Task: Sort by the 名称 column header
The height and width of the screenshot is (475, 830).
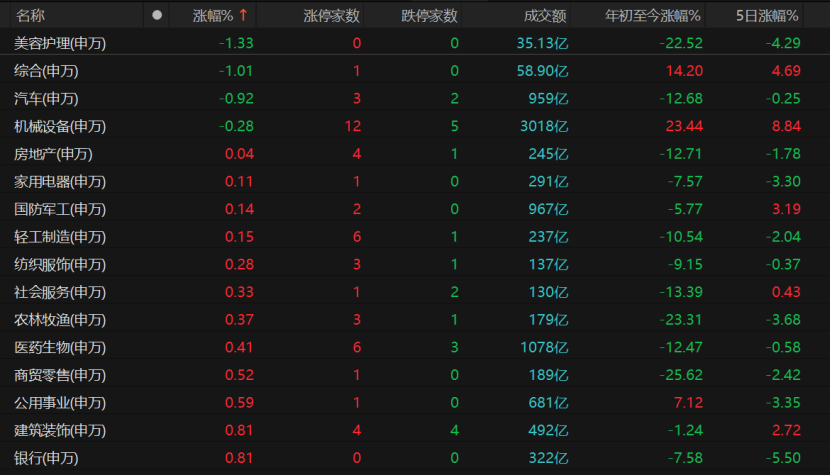Action: [x=30, y=16]
